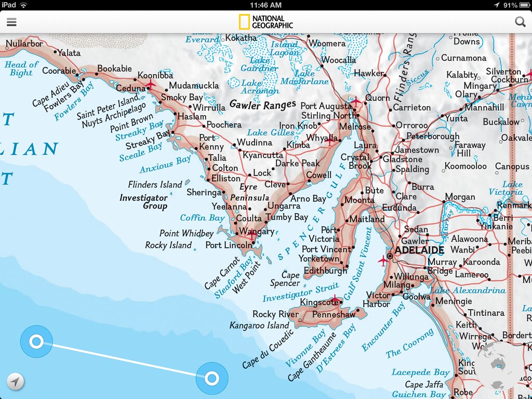Tap the Port Augusta airport plane icon
Screen dimensions: 532x399
355,101
